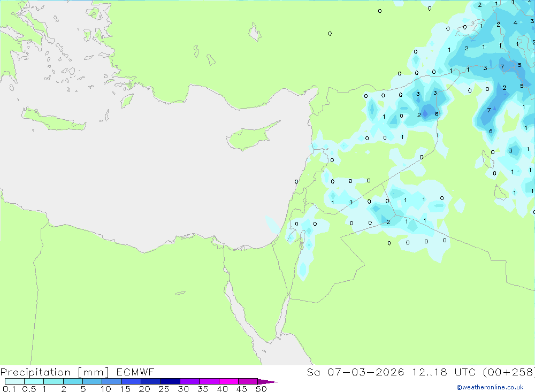
Task: Click the 45–50 mm legend color box
Action: [x=248, y=381]
